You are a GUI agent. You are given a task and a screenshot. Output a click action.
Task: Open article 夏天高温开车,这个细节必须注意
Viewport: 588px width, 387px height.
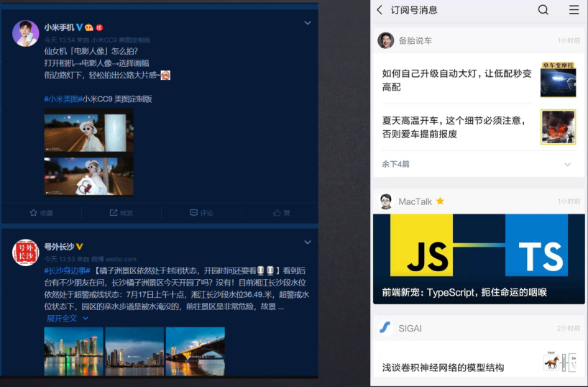pos(454,127)
